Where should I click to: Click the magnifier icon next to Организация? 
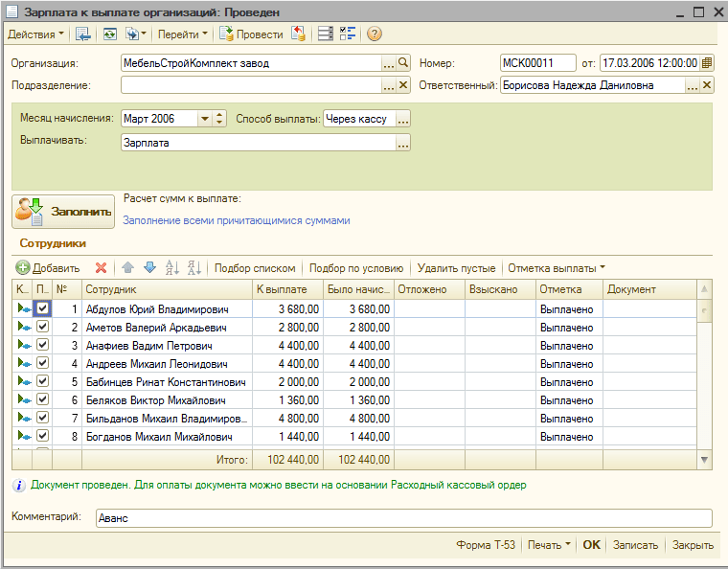click(403, 63)
